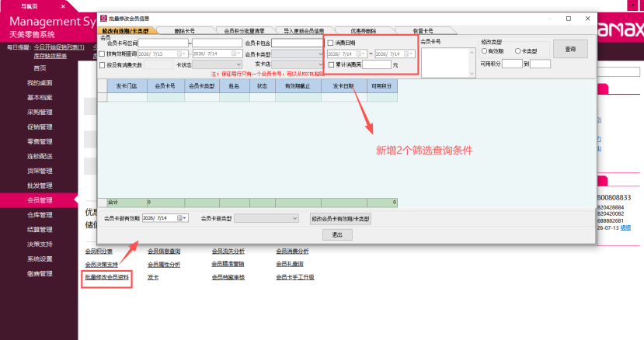The image size is (644, 340).
Task: Click dropdown arrow of 会员卡新有效期 date
Action: tap(185, 218)
